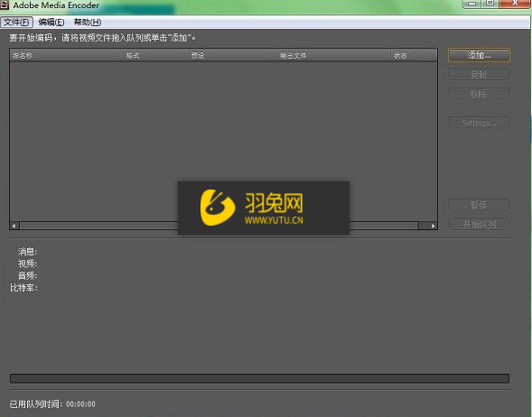This screenshot has width=532, height=417.
Task: Click the 状态 column header
Action: pyautogui.click(x=414, y=55)
